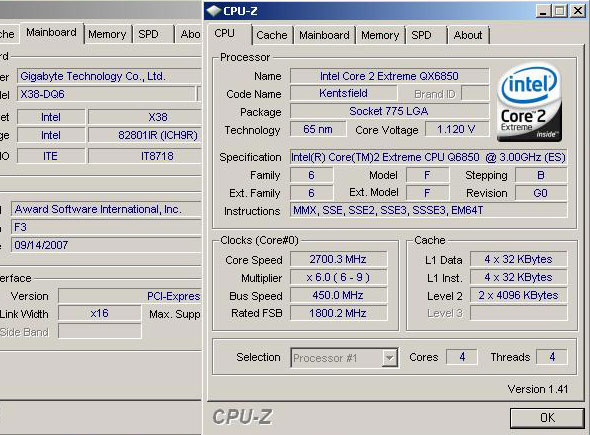Screen dimensions: 590x435
Task: Click the IT8718 sensor chip value
Action: tap(145, 156)
